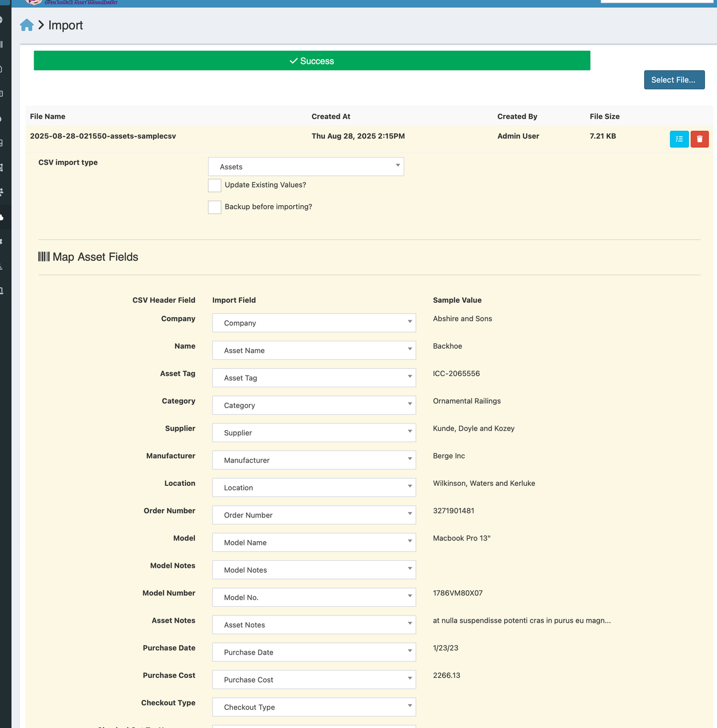The width and height of the screenshot is (717, 728).
Task: Open the Company import field dropdown
Action: tap(314, 323)
